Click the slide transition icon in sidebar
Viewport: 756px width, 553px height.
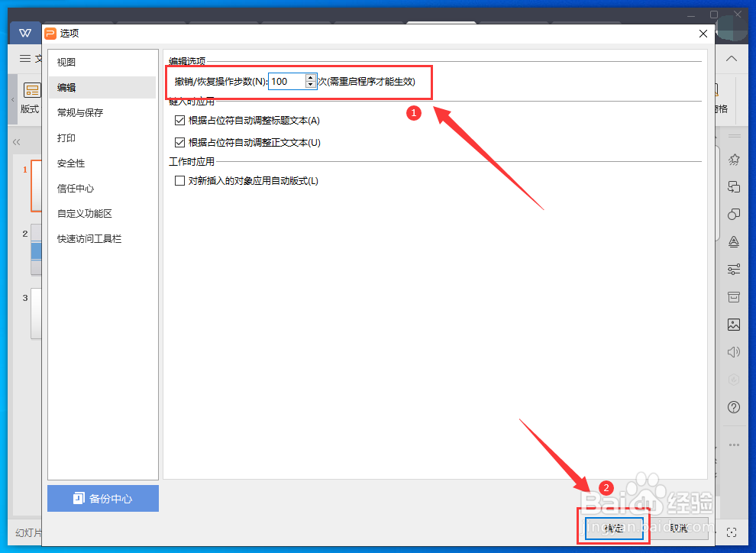734,187
